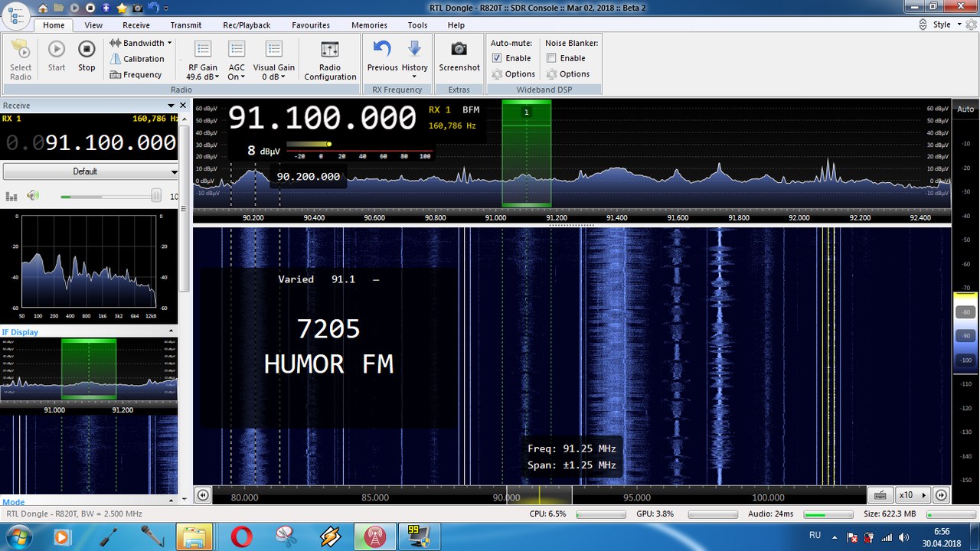Switch to the Home ribbon tab
The width and height of the screenshot is (980, 551).
click(54, 25)
